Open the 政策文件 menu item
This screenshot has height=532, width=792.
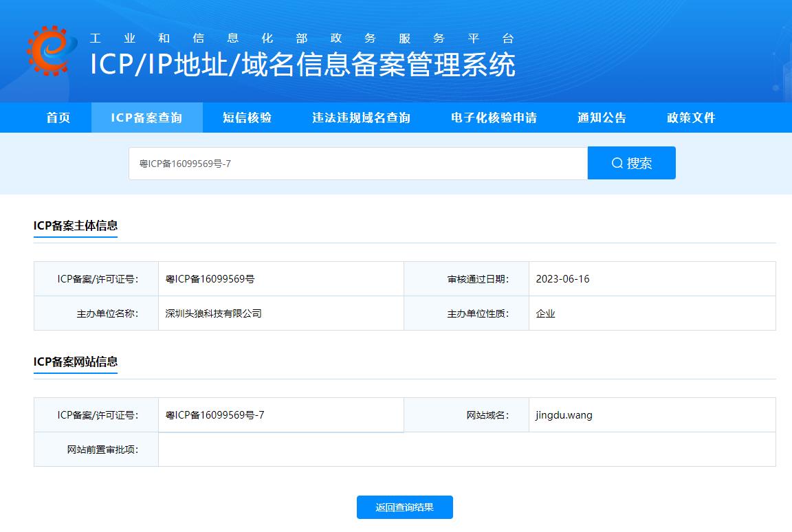[691, 118]
